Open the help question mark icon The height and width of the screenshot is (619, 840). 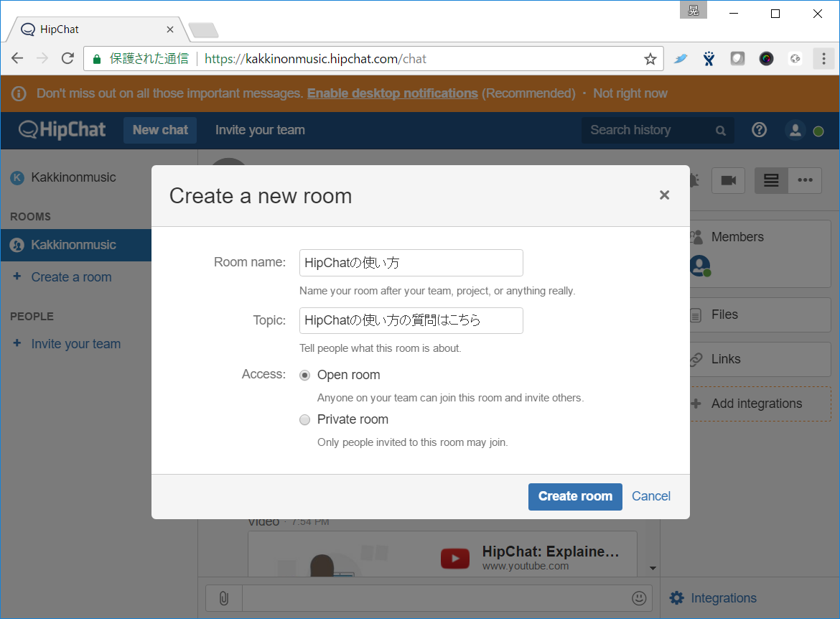pyautogui.click(x=759, y=130)
